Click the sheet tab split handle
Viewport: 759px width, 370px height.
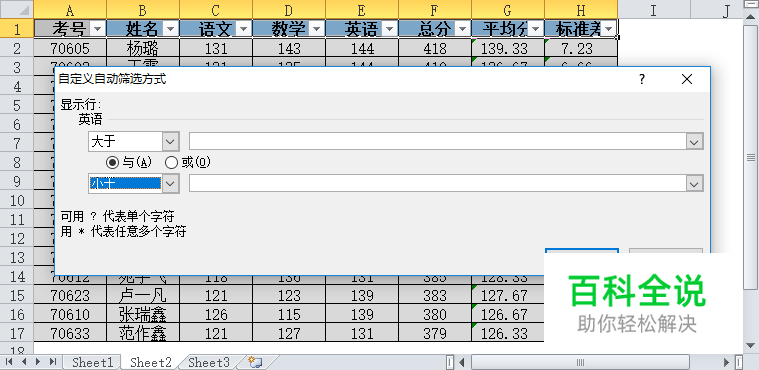tap(450, 362)
